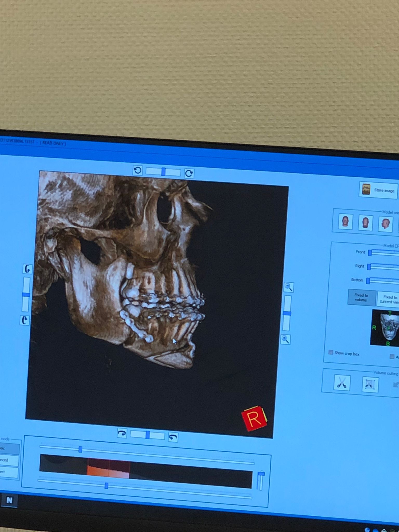This screenshot has height=532, width=399.
Task: Activate the scissors volume cutting tool
Action: [342, 383]
